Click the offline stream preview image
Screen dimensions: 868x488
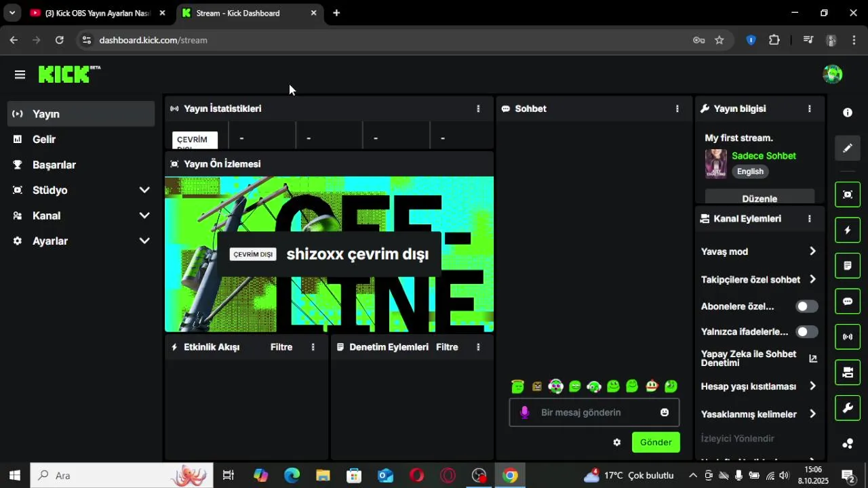(329, 254)
